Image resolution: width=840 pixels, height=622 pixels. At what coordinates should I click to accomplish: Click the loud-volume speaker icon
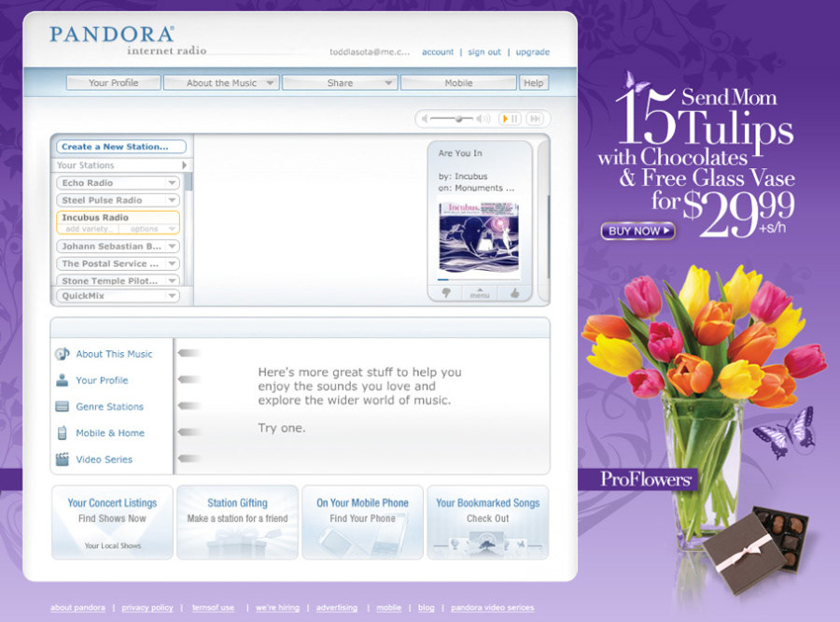point(483,119)
